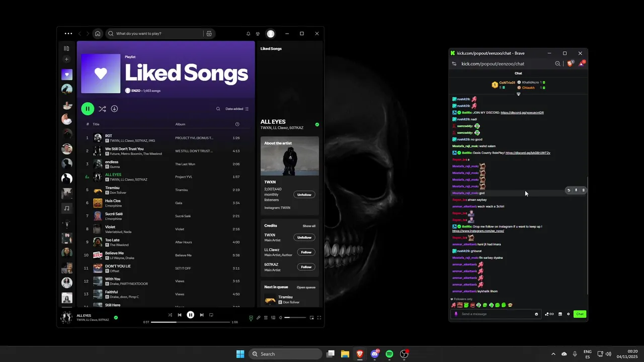Open Brave Rewards triangle icon
This screenshot has width=644, height=362.
pos(582,63)
